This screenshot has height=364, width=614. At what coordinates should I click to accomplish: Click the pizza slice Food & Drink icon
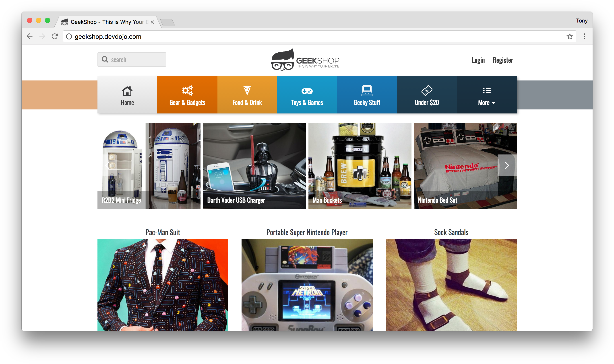247,90
